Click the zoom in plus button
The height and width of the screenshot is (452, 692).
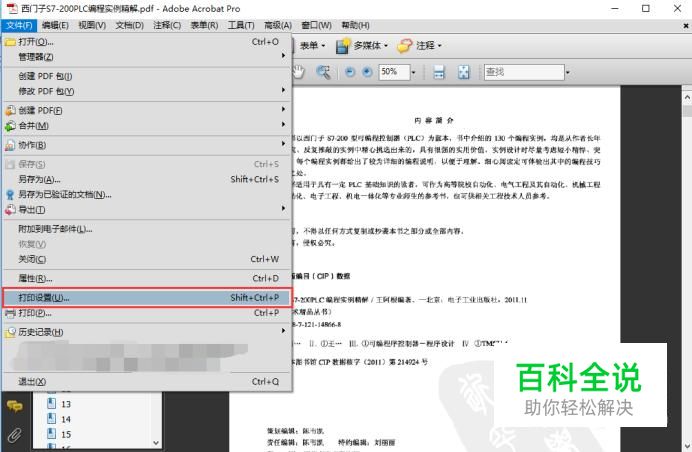click(x=367, y=72)
